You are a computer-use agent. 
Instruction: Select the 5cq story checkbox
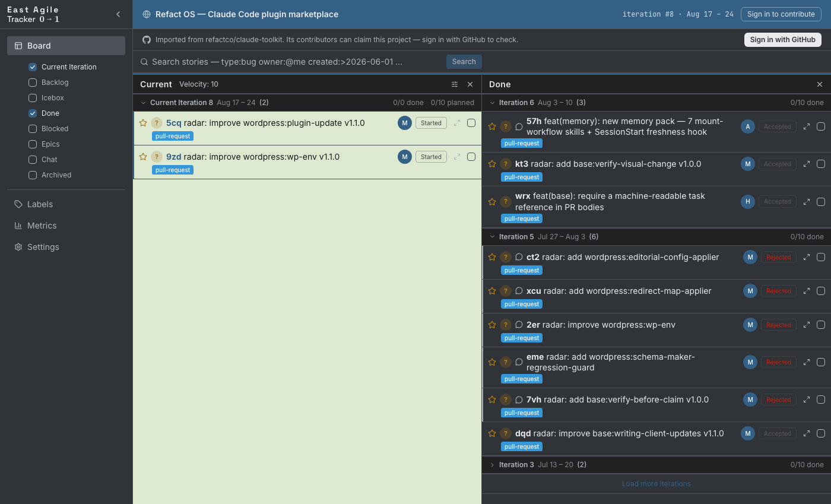[471, 123]
